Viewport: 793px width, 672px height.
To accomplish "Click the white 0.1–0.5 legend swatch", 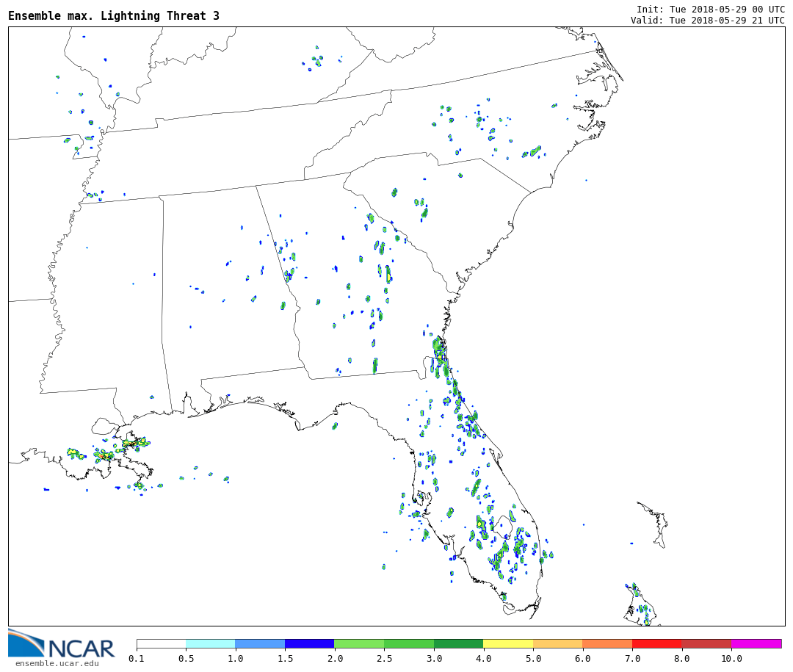I will pos(161,643).
